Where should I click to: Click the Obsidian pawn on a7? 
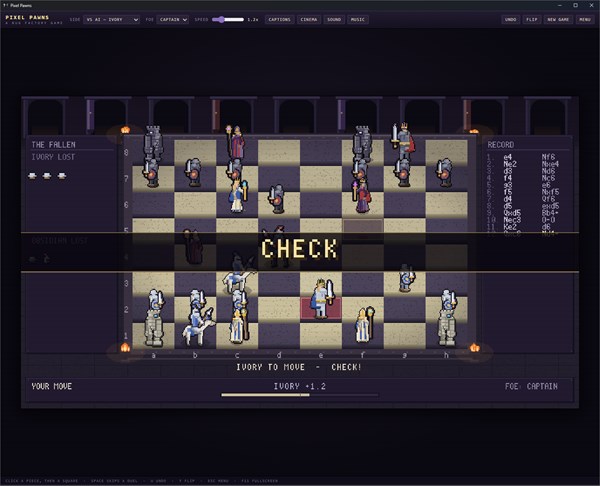(152, 173)
